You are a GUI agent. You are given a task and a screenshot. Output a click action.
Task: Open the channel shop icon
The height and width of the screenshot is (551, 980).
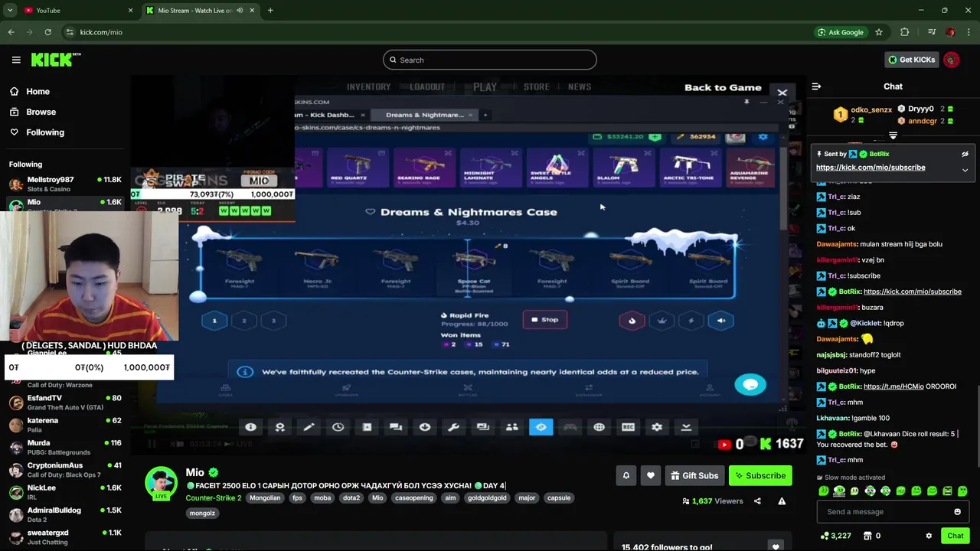pos(867,536)
